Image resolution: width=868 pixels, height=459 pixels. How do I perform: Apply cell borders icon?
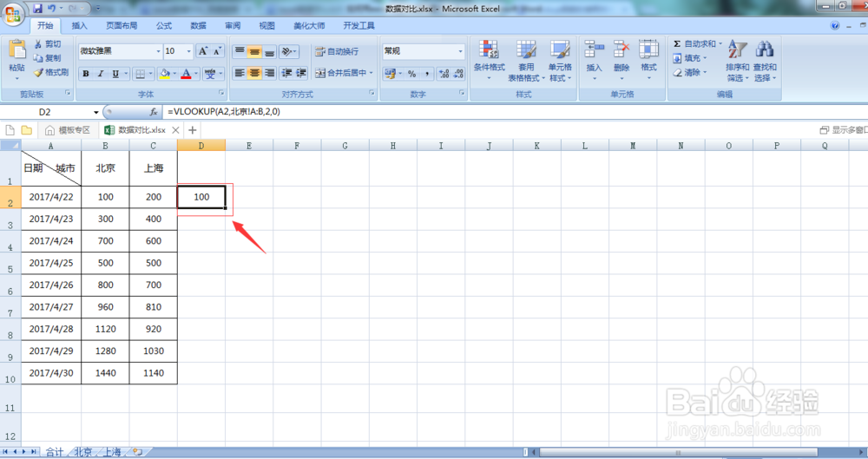pyautogui.click(x=141, y=74)
